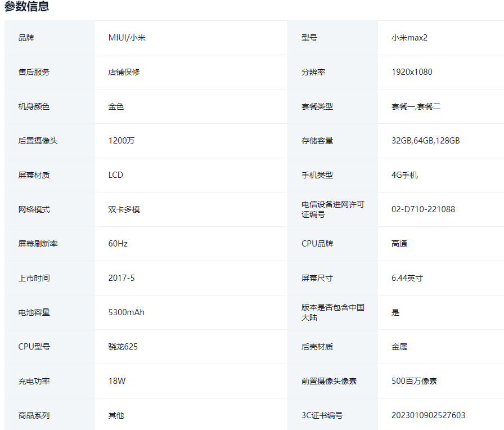Select the 分辨率 label
This screenshot has height=430, width=504.
click(313, 72)
